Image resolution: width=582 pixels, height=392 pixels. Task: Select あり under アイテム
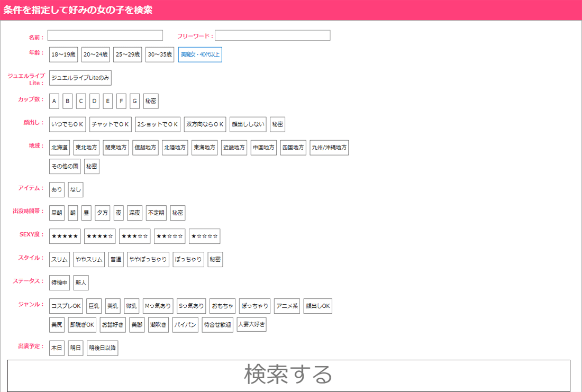coord(57,190)
